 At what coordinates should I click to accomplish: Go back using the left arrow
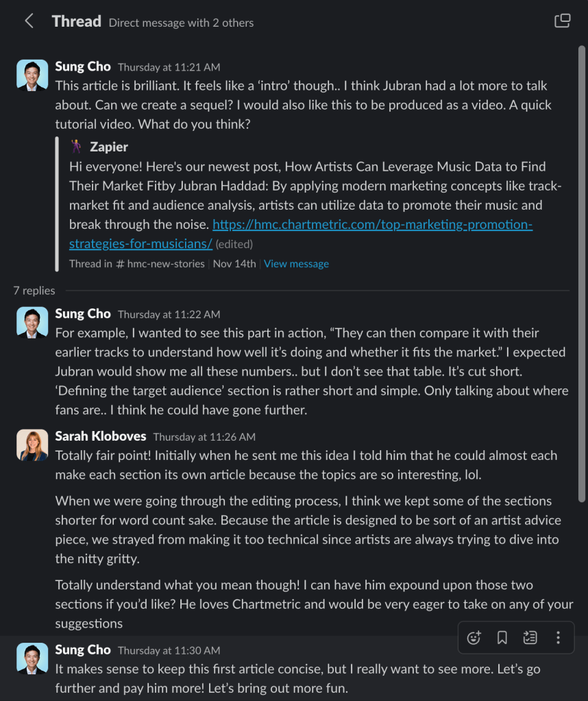click(29, 21)
